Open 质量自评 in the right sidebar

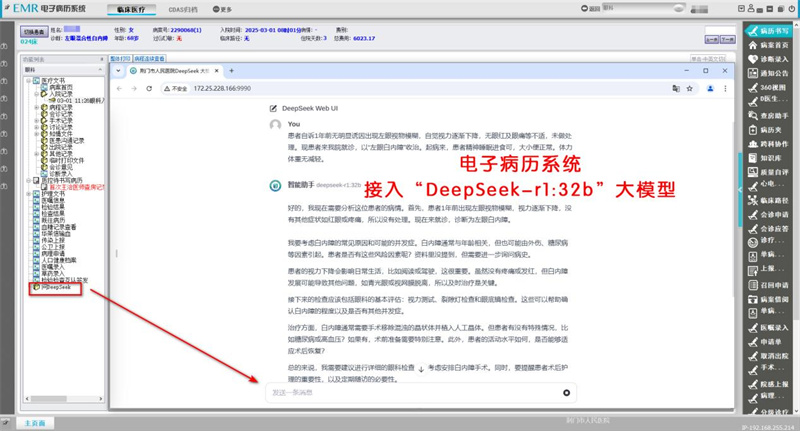768,172
